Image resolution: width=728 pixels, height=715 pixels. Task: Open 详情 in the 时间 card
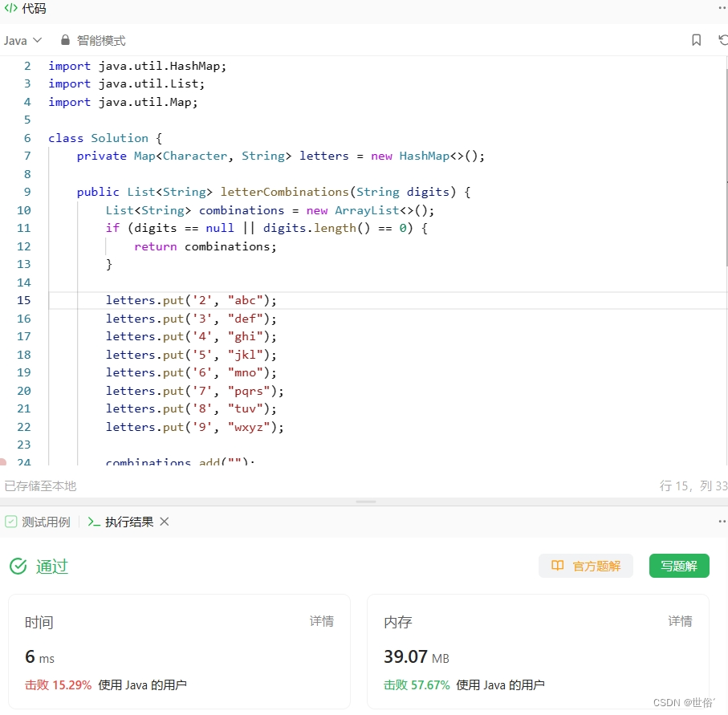(x=322, y=621)
